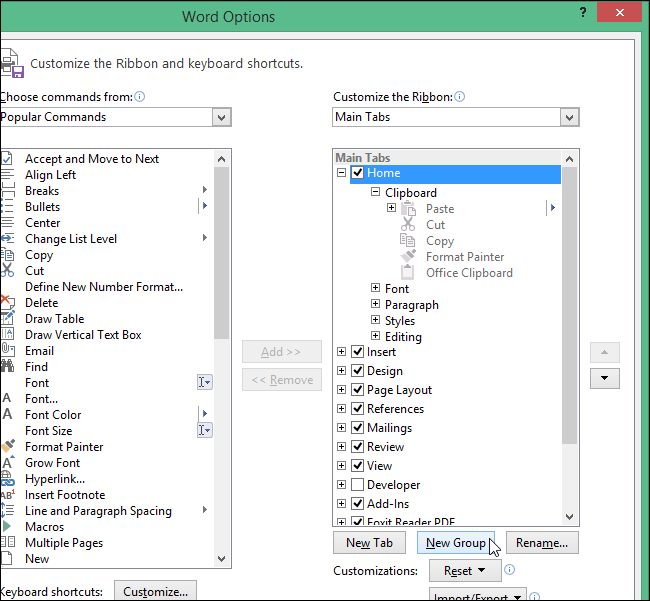Screen dimensions: 650x601
Task: Click the ribbon tree scroll down arrow
Action: pos(570,516)
